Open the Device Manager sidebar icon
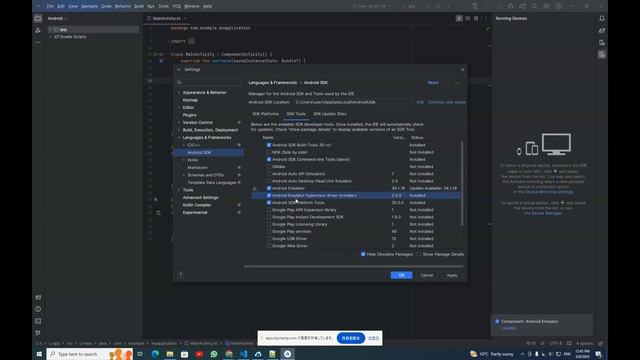 [602, 42]
